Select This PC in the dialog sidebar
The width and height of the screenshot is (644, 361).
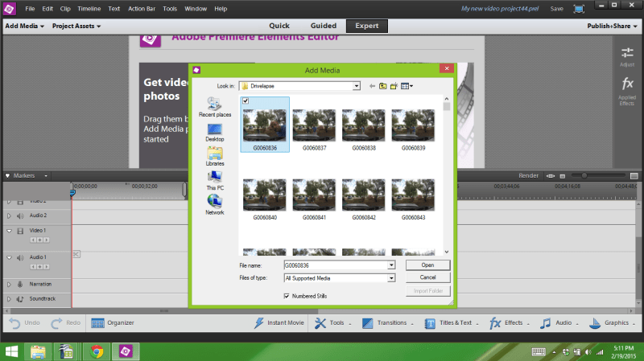215,180
